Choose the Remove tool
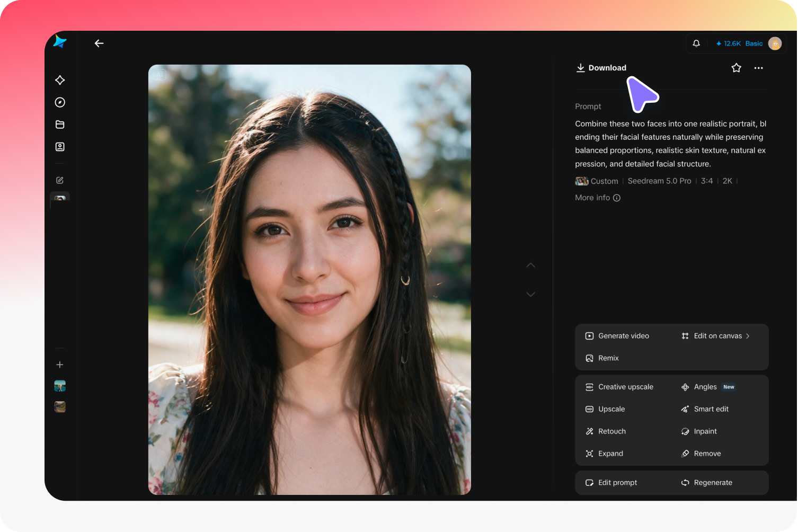798x532 pixels. [701, 454]
